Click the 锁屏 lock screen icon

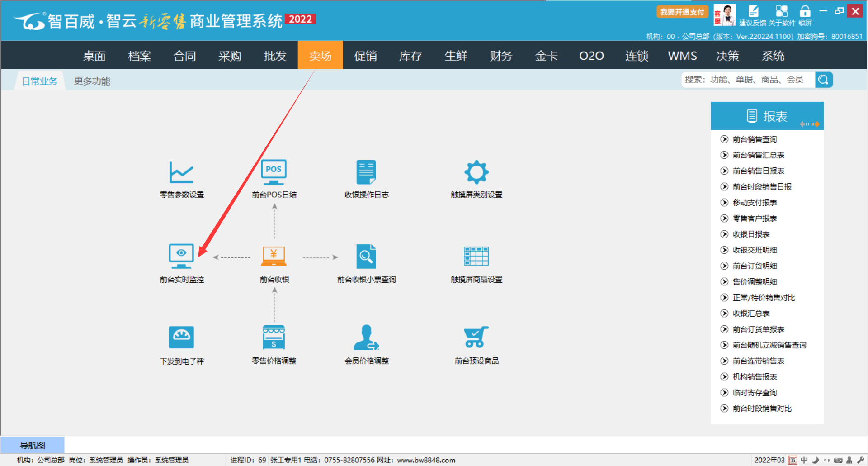tap(805, 12)
